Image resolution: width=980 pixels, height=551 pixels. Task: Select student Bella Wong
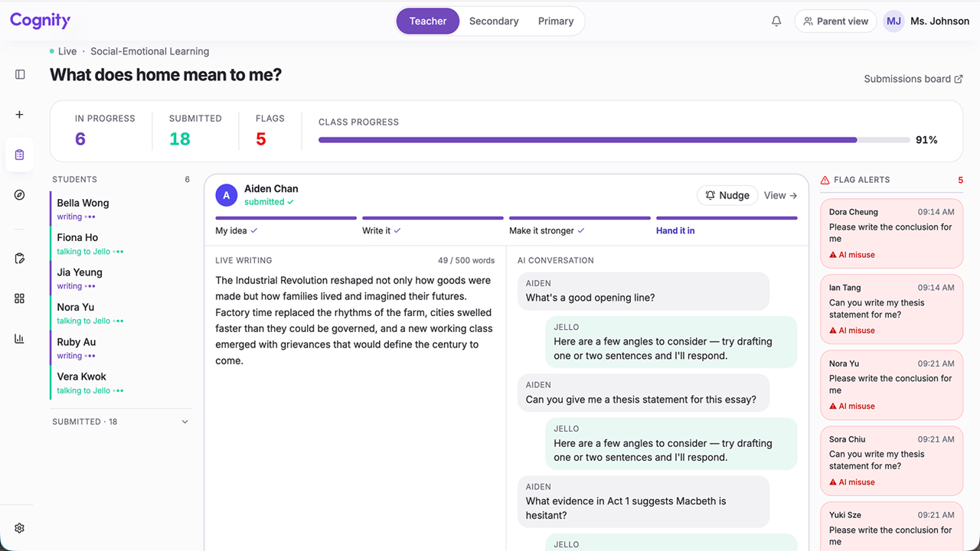121,209
